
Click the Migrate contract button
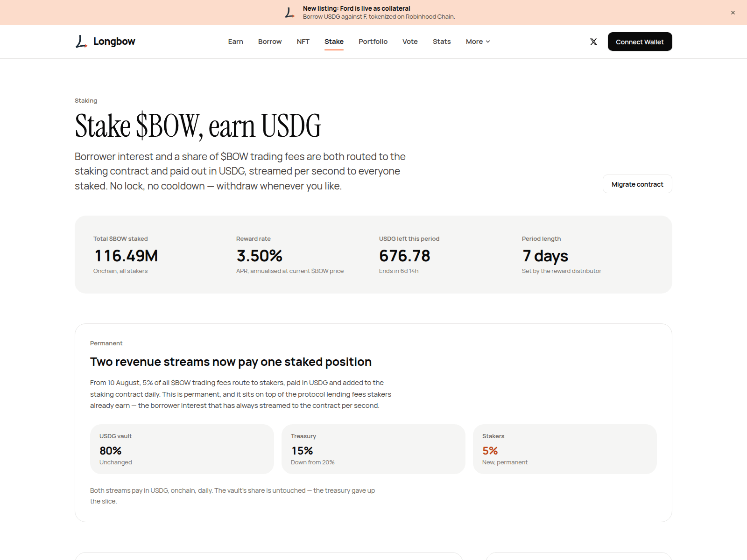637,184
